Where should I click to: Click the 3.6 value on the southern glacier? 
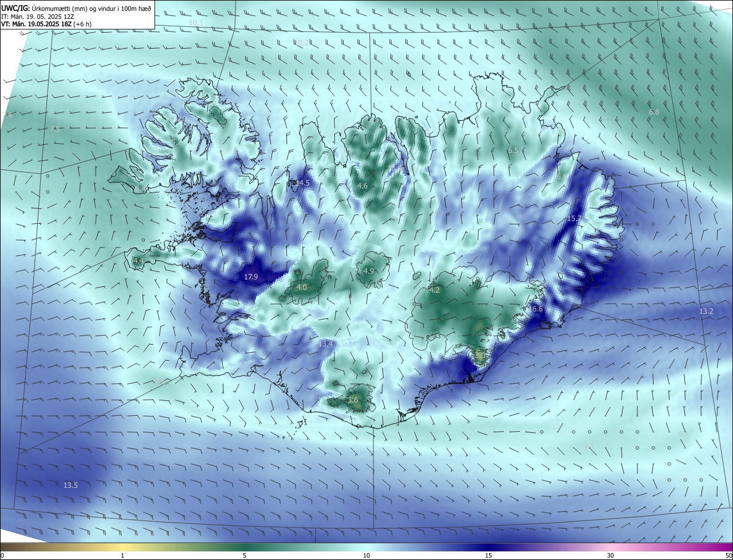(x=353, y=400)
